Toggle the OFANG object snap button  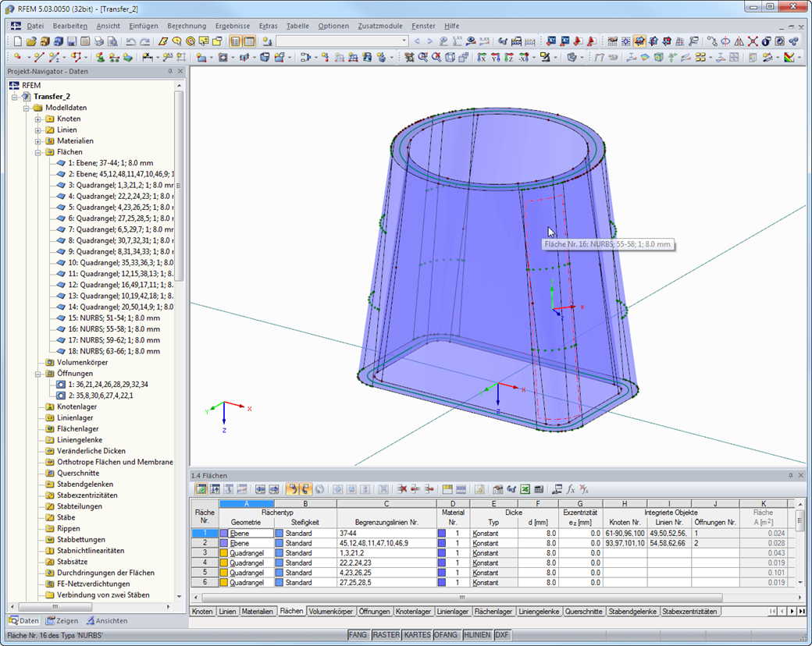point(446,635)
